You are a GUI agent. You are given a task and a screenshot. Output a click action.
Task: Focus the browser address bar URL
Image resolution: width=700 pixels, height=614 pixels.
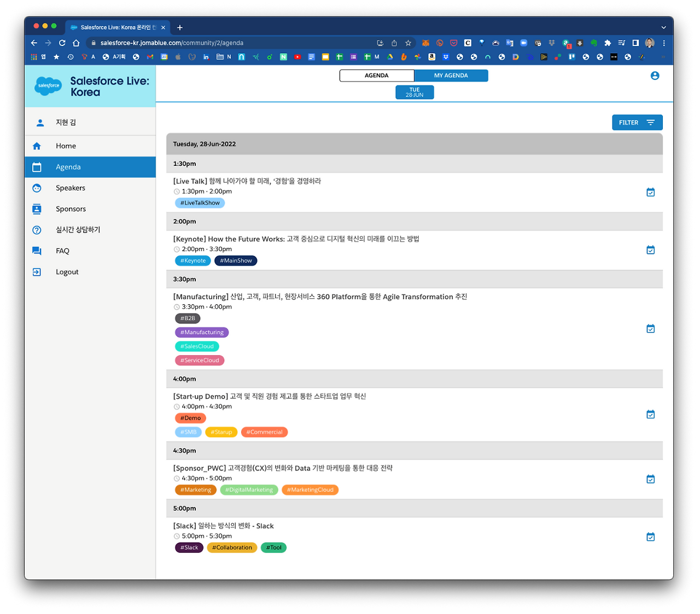(x=172, y=43)
